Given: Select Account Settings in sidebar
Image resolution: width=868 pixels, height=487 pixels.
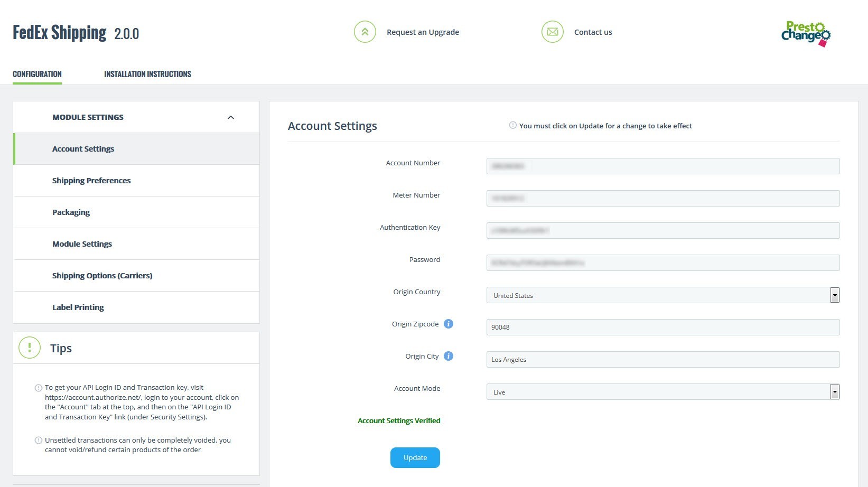Looking at the screenshot, I should 136,149.
